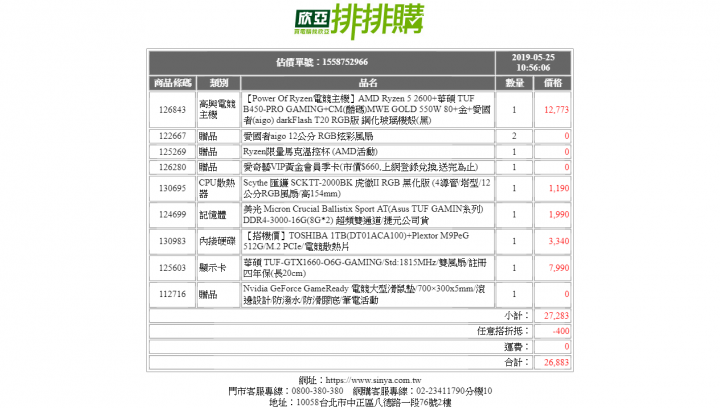
Task: Select the discount value -400
Action: tap(561, 331)
